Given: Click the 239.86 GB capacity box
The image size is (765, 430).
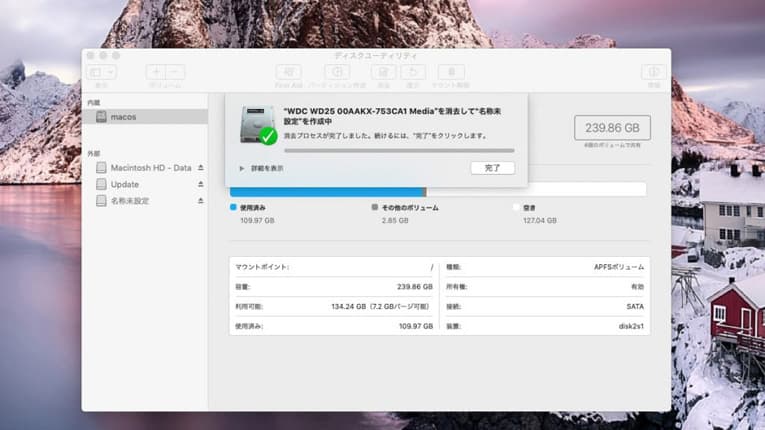Looking at the screenshot, I should click(612, 128).
